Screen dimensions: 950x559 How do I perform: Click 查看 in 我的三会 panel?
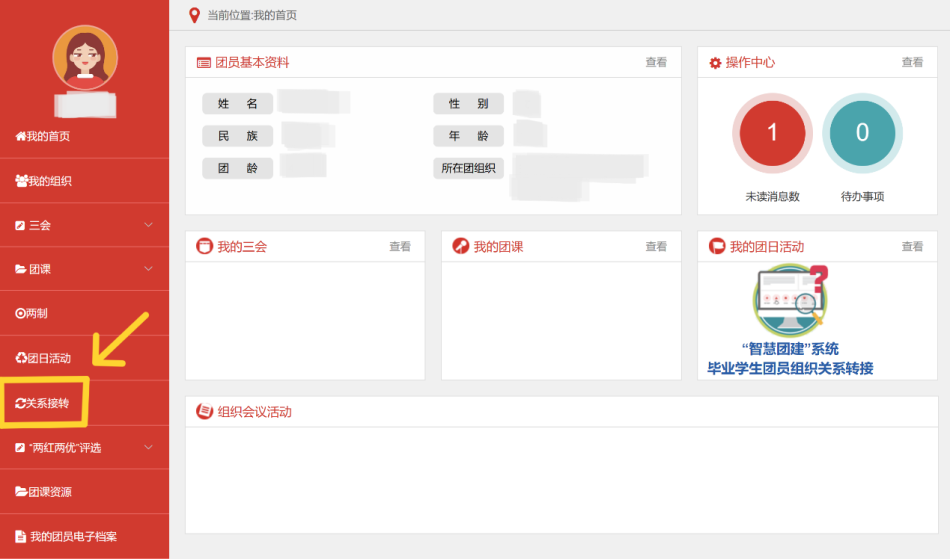399,246
